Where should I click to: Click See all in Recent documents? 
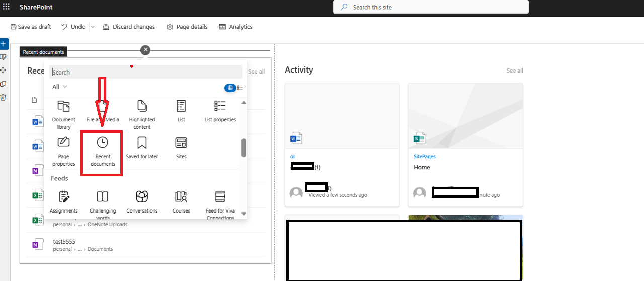point(256,72)
